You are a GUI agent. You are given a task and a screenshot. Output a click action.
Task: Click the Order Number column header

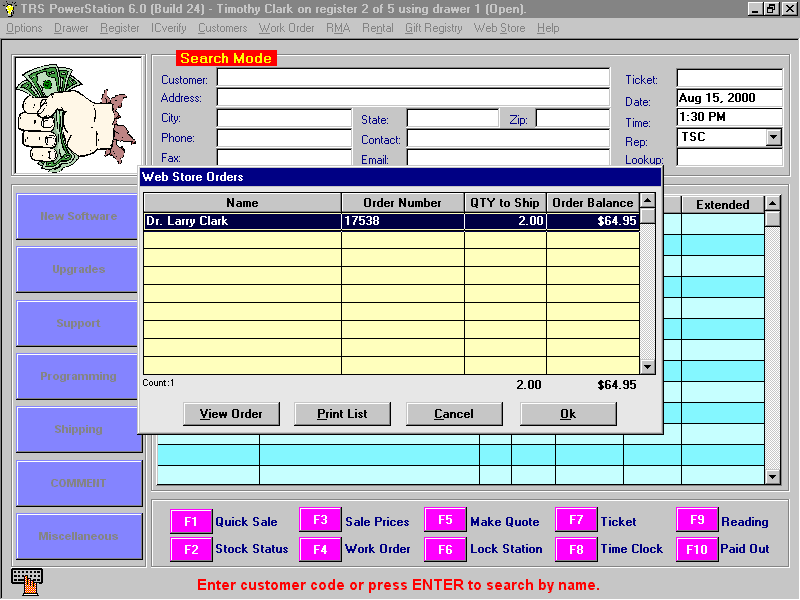(x=403, y=203)
